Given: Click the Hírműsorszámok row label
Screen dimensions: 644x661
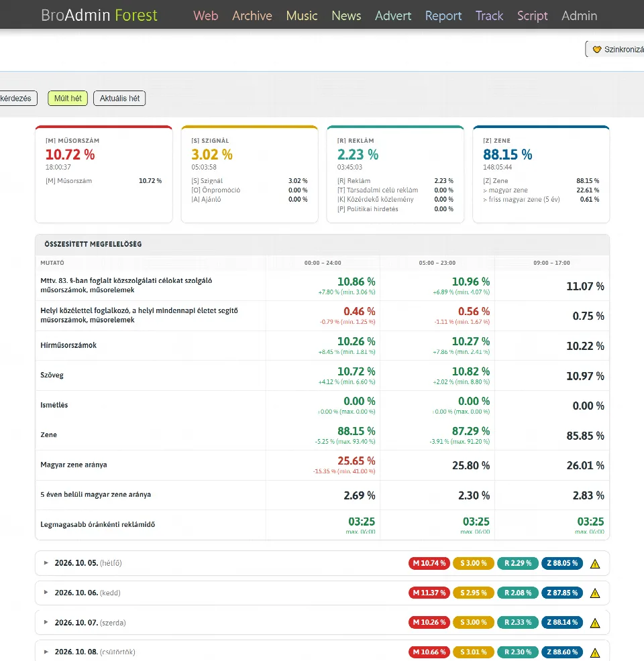Looking at the screenshot, I should tap(68, 345).
